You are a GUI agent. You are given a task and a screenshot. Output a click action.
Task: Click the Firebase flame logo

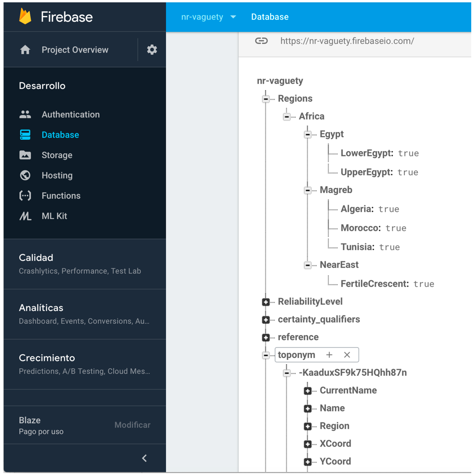pos(25,17)
